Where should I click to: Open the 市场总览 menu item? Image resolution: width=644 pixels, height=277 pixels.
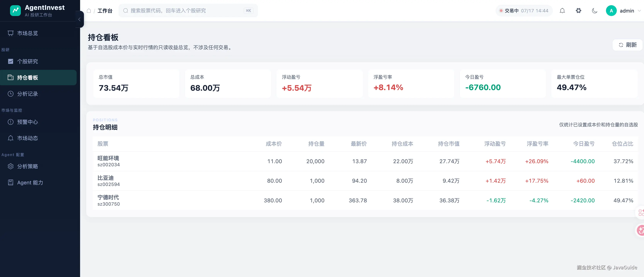(38, 33)
